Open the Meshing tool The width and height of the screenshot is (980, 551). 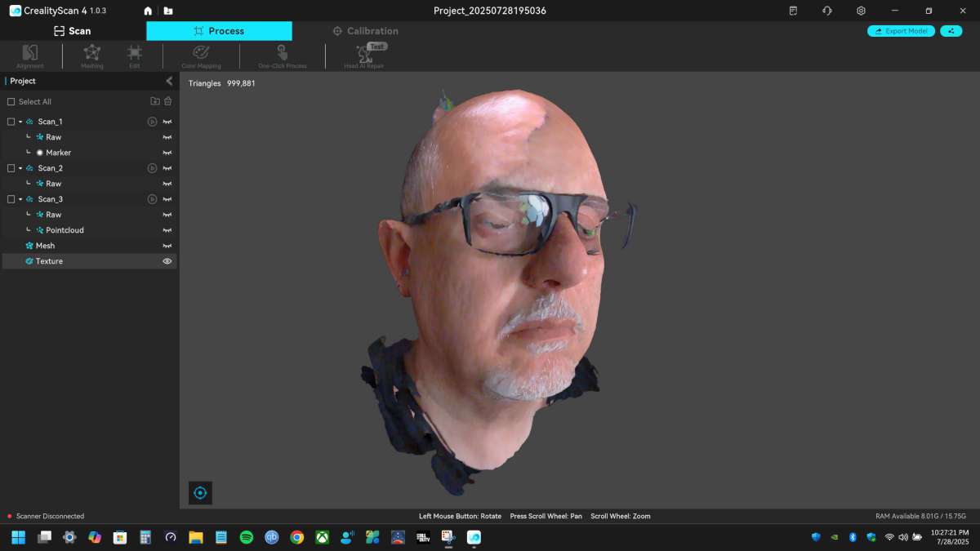92,56
